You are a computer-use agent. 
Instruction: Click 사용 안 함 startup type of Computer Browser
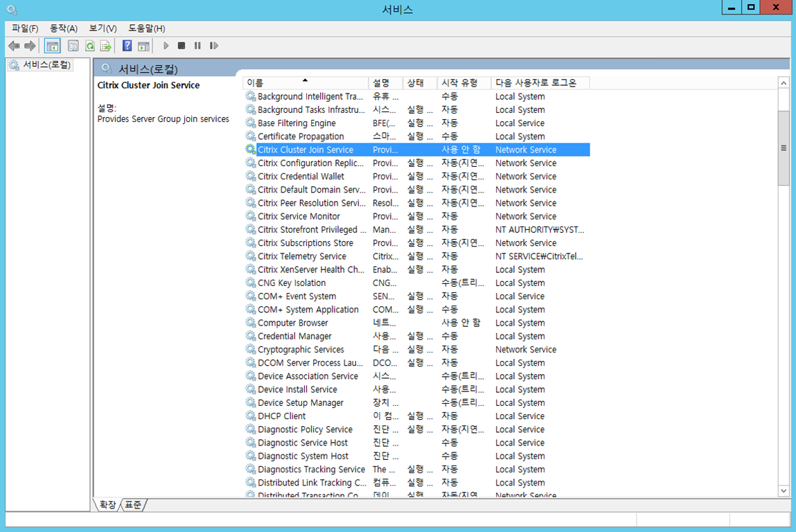[461, 322]
